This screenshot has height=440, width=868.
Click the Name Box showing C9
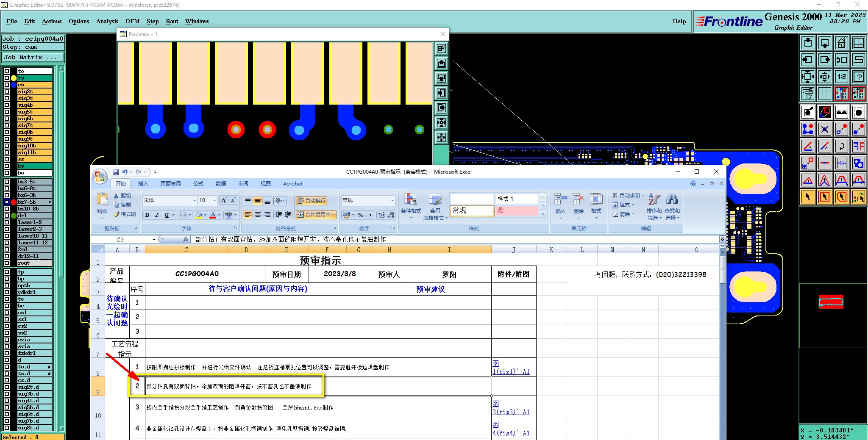(120, 240)
